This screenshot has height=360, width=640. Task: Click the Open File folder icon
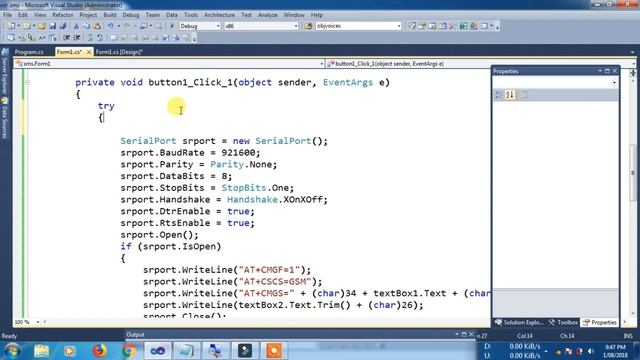pyautogui.click(x=42, y=26)
